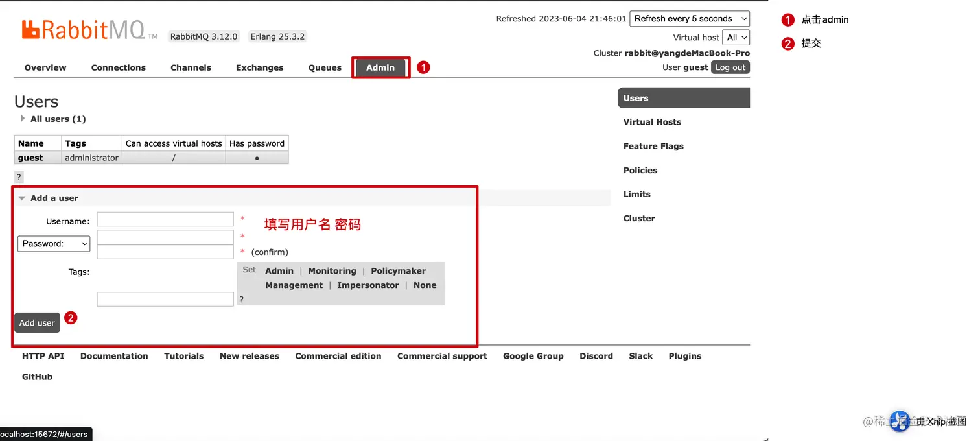Viewport: 980px width, 441px height.
Task: Open Feature Flags in sidebar
Action: pyautogui.click(x=653, y=146)
